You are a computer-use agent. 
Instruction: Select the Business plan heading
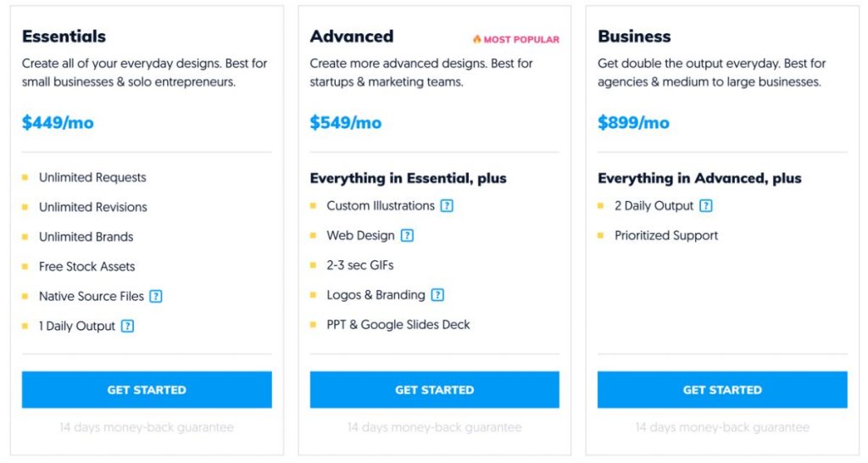(x=634, y=36)
